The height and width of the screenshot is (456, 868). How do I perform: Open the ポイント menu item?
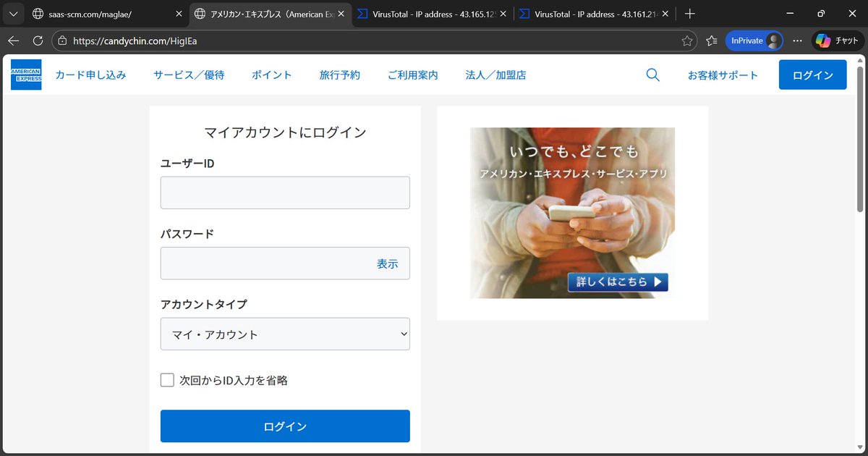tap(271, 75)
